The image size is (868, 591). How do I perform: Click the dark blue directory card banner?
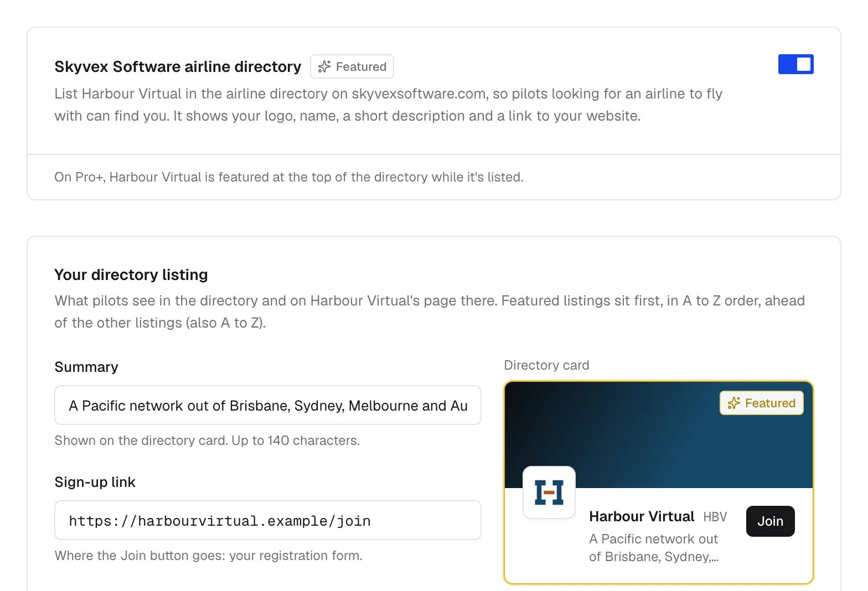tap(659, 435)
